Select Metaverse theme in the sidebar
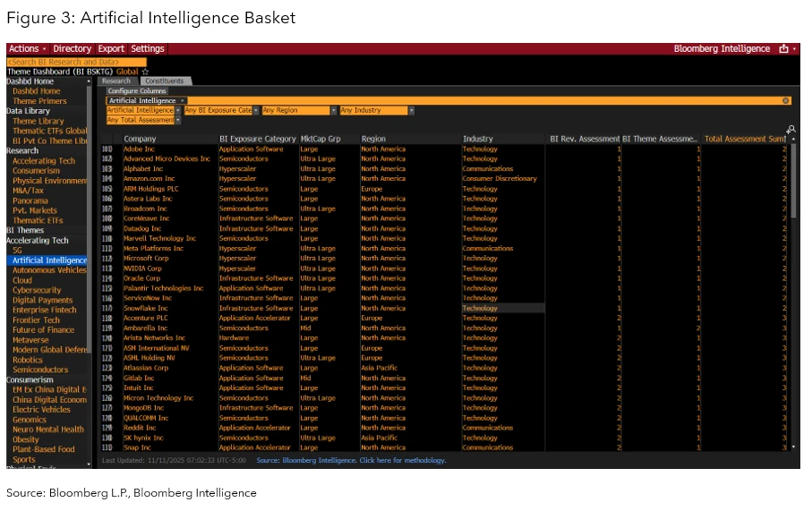Image resolution: width=812 pixels, height=511 pixels. coord(30,340)
